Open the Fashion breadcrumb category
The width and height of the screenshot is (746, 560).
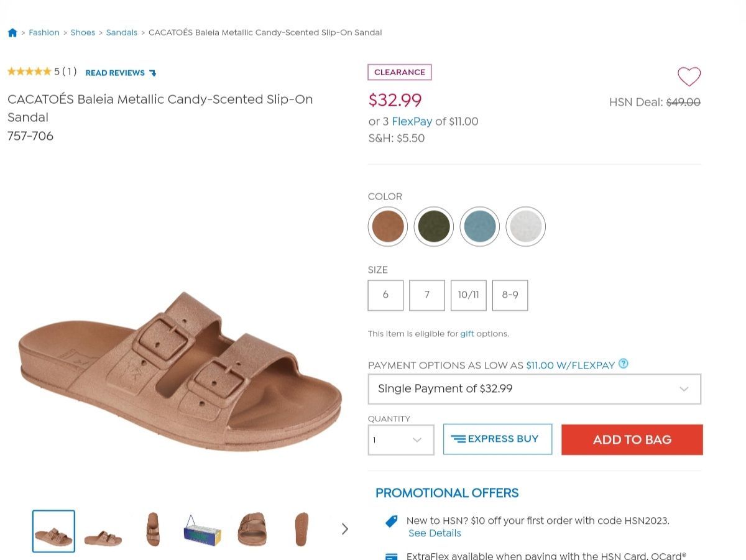pos(44,32)
